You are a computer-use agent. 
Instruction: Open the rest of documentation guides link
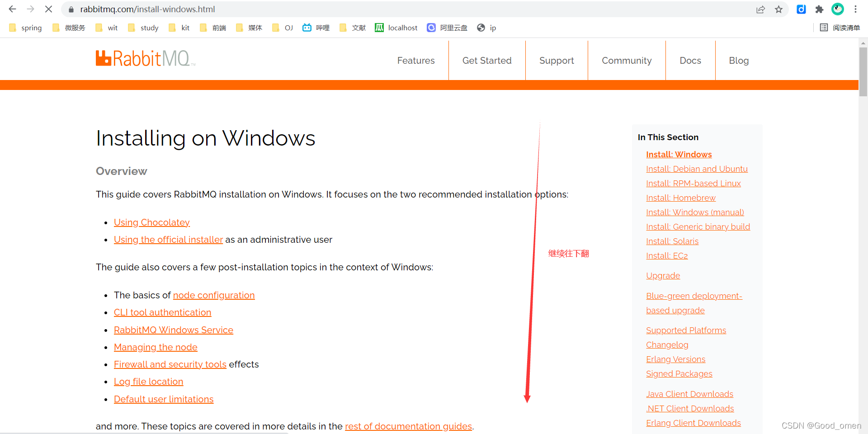408,426
